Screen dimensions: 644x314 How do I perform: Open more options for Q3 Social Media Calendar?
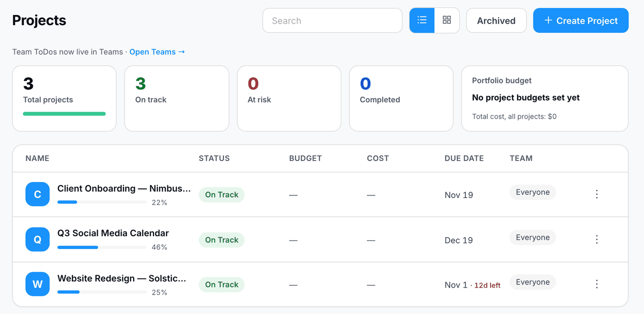tap(597, 239)
